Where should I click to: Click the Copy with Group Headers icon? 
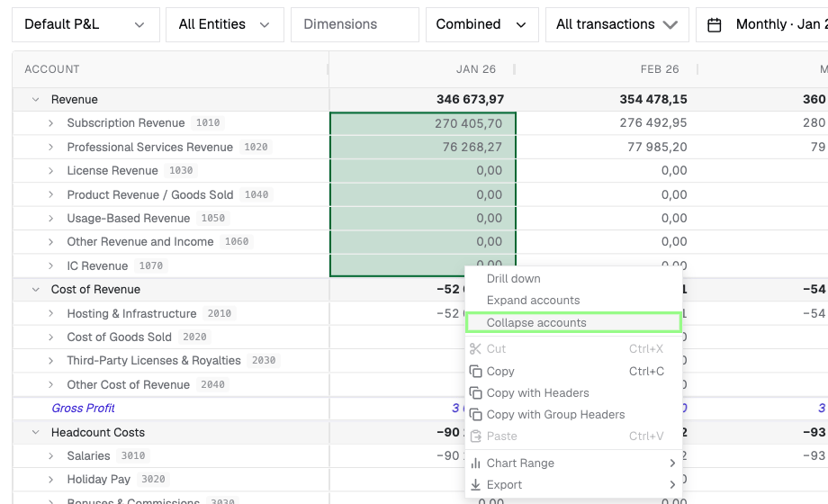[x=475, y=415]
